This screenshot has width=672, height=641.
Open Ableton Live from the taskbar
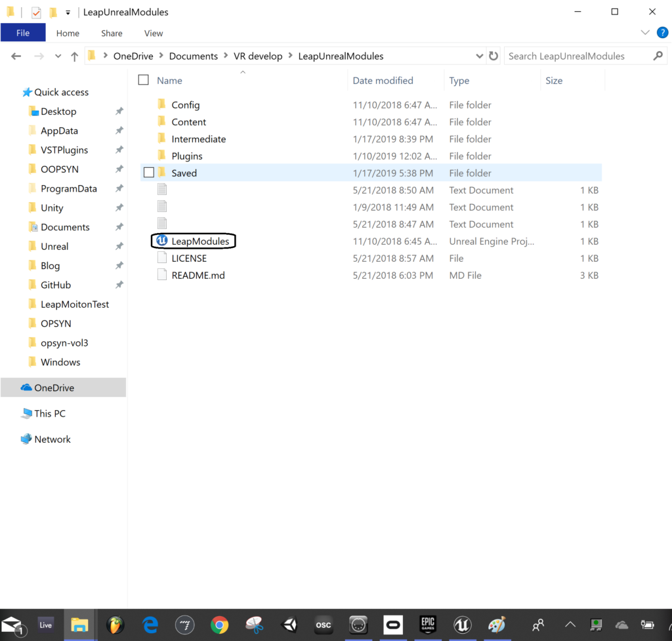point(45,625)
